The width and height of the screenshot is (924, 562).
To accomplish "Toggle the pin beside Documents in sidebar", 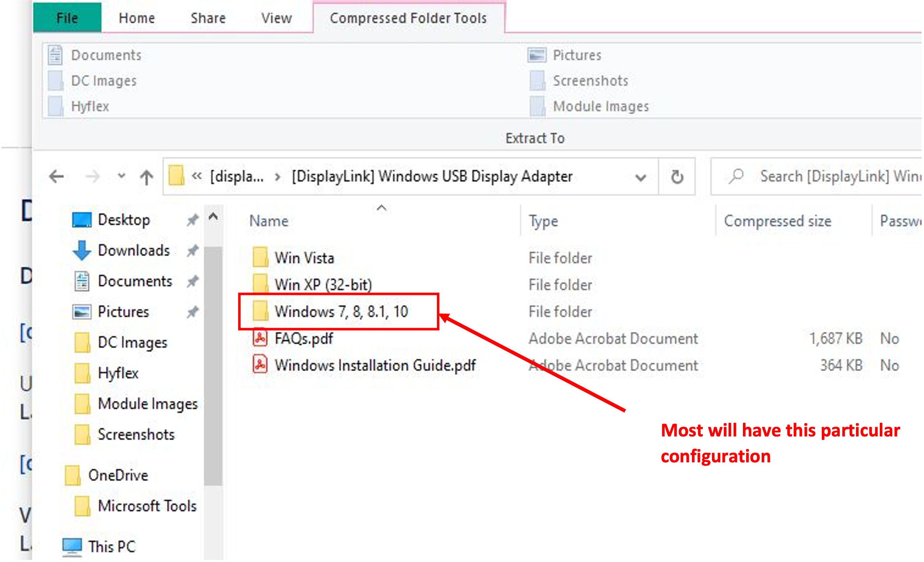I will click(192, 281).
